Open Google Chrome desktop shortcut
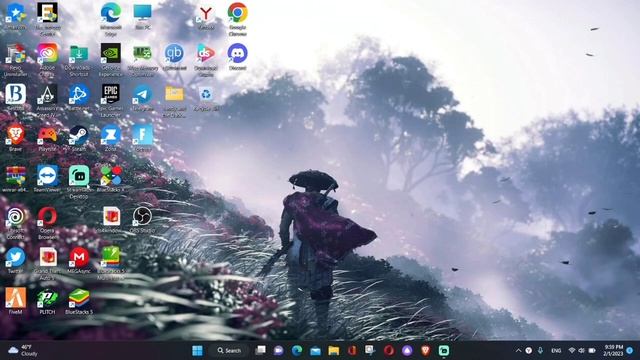Image resolution: width=640 pixels, height=360 pixels. point(238,13)
